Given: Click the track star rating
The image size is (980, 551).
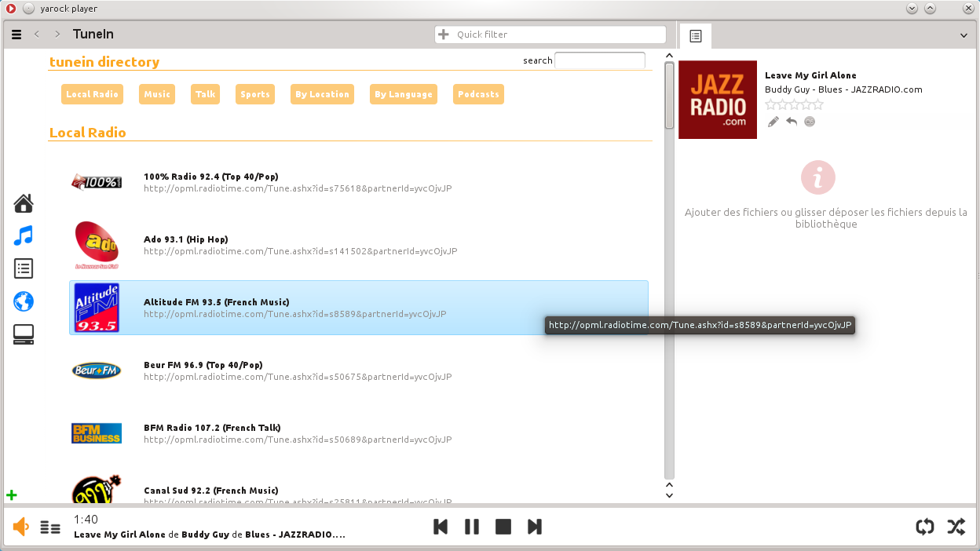Looking at the screenshot, I should pos(794,104).
